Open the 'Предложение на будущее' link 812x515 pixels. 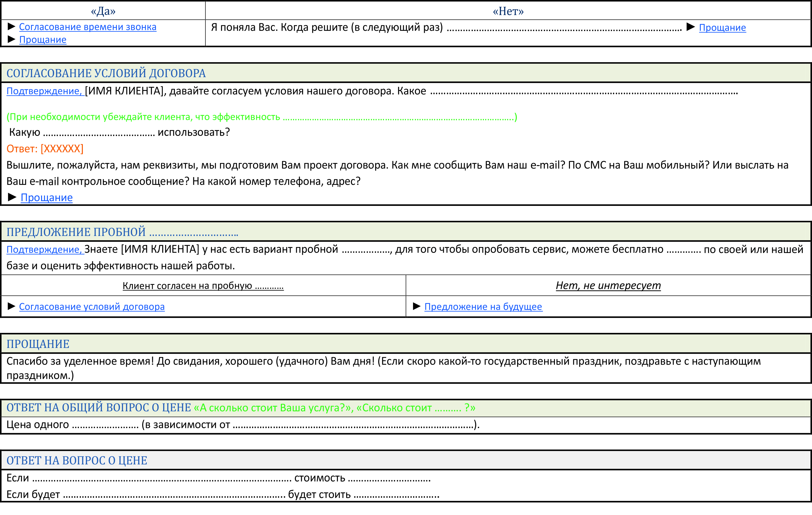tap(483, 307)
